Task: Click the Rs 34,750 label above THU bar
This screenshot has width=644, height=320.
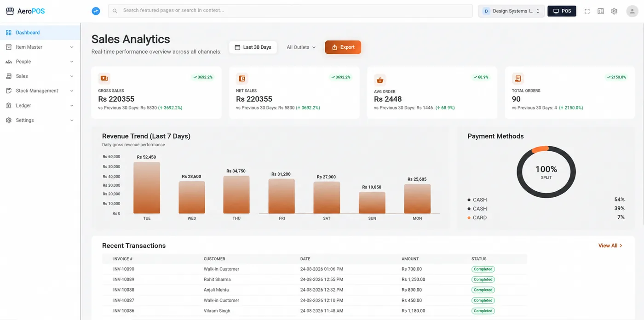Action: click(x=236, y=171)
